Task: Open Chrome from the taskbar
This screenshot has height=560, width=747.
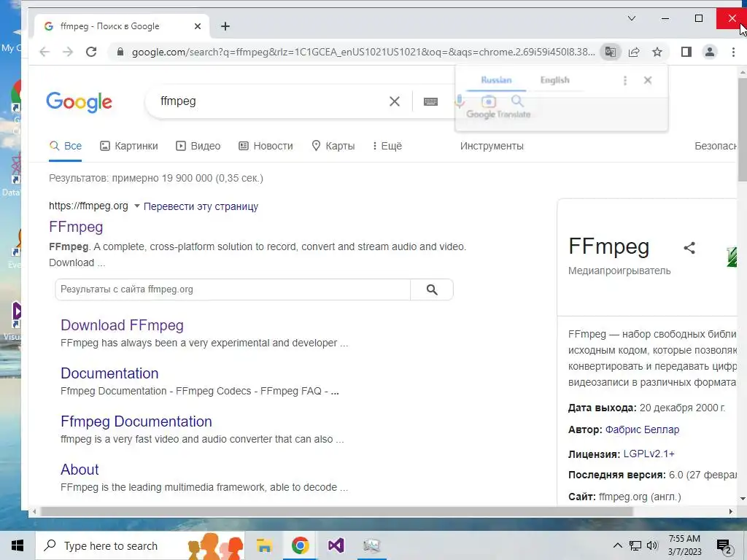Action: coord(300,545)
